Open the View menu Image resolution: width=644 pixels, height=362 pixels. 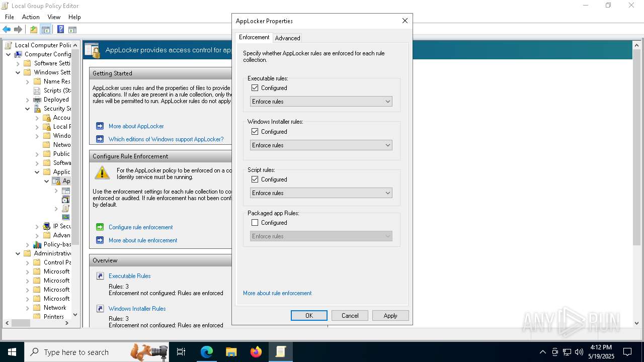(x=54, y=17)
